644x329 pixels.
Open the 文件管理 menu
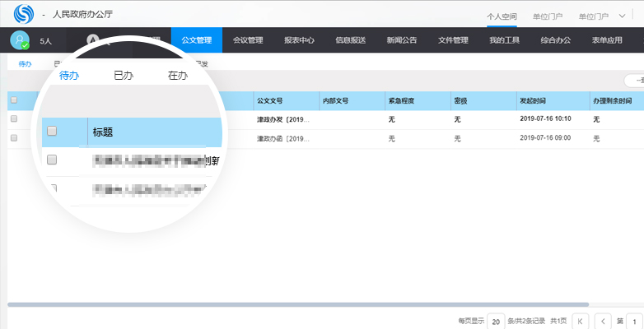(x=453, y=40)
